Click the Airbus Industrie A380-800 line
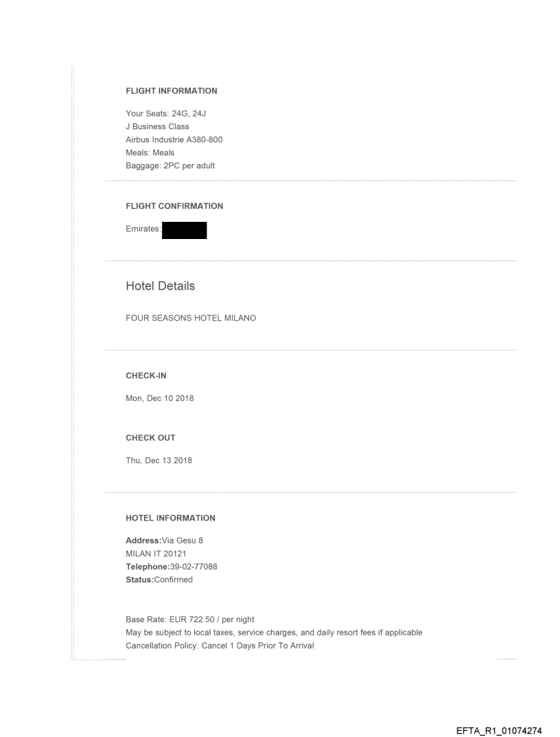560x737 pixels. (174, 139)
